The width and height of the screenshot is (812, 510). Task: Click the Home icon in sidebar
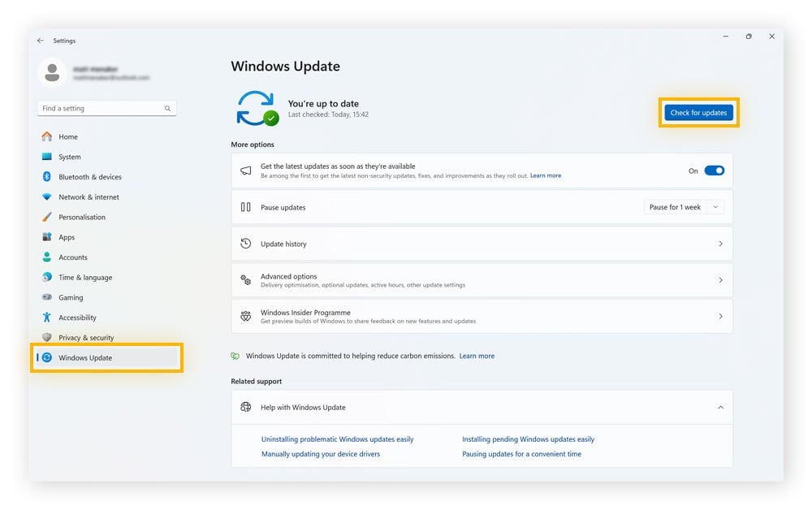click(x=47, y=136)
